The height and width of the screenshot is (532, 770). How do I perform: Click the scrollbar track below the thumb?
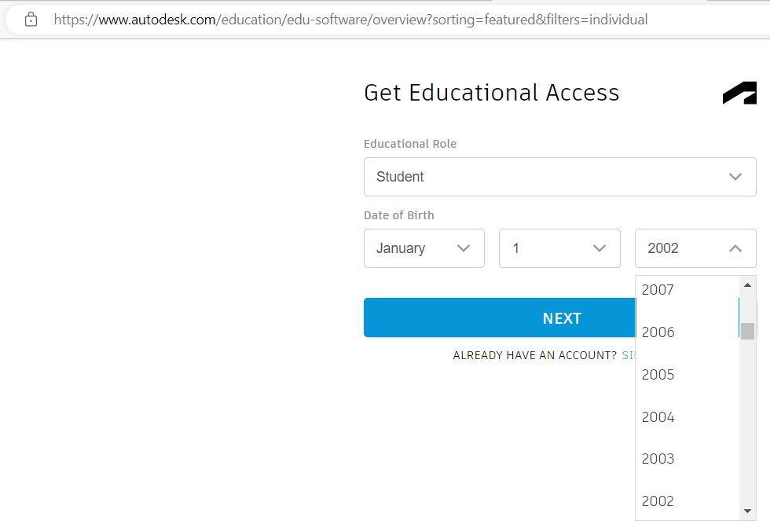coord(747,424)
